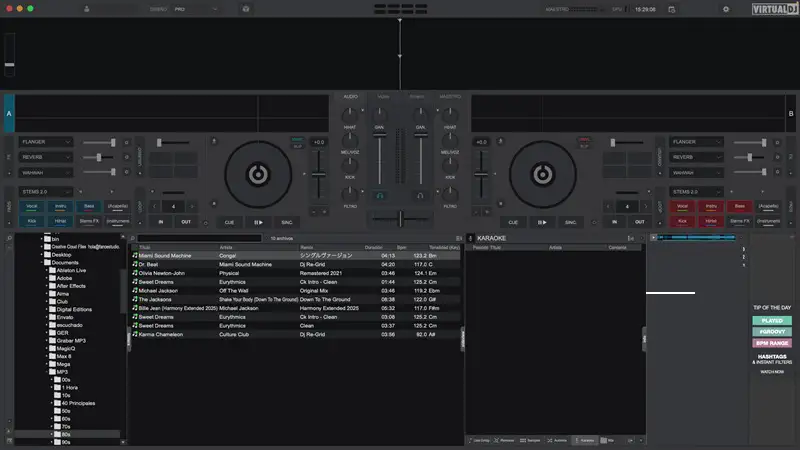Toggle deck A HiHat stem pad
800x450 pixels.
click(60, 221)
